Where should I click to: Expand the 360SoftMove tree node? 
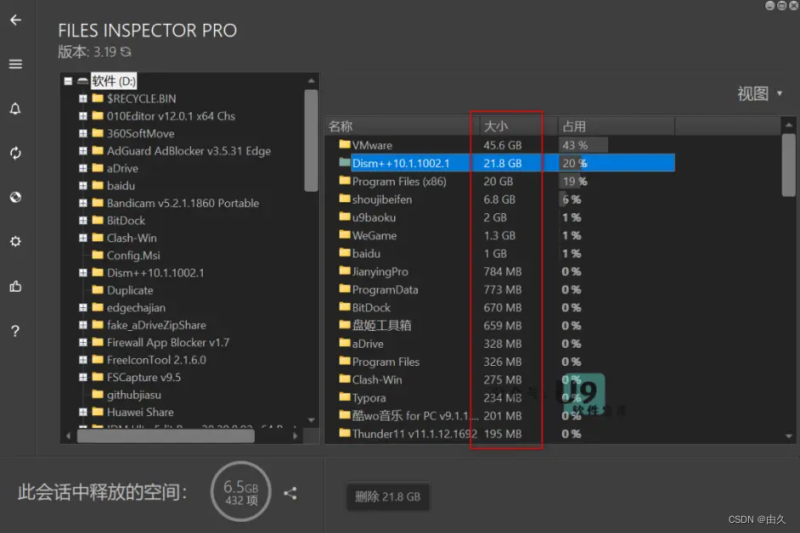(83, 133)
